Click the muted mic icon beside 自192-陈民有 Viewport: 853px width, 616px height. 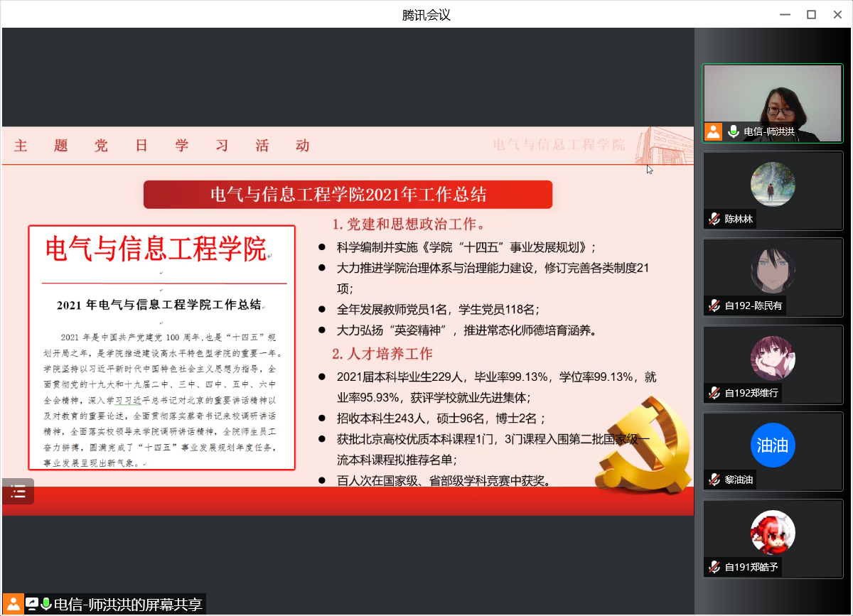tap(714, 306)
